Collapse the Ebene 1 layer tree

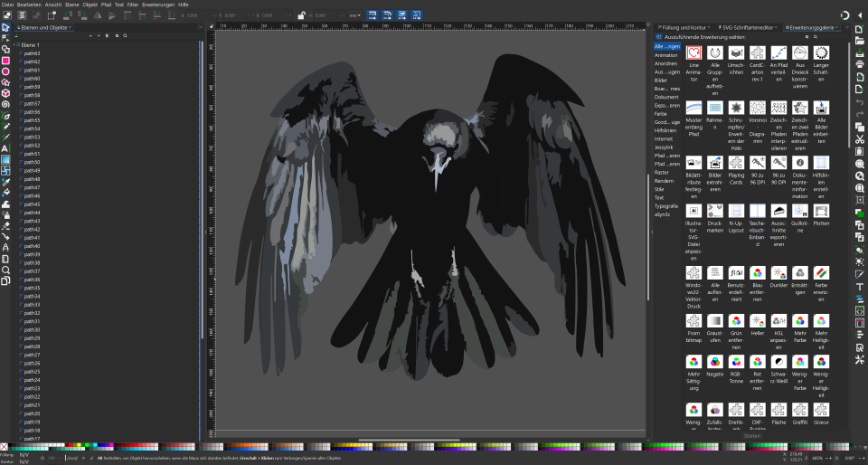pos(15,44)
